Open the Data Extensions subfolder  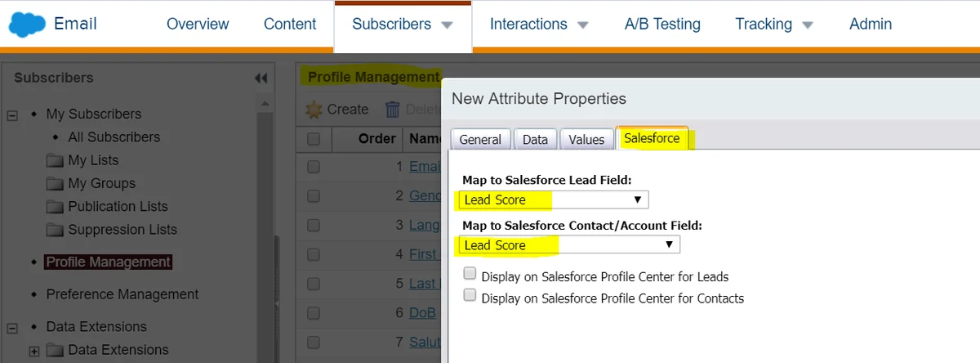pyautogui.click(x=56, y=350)
